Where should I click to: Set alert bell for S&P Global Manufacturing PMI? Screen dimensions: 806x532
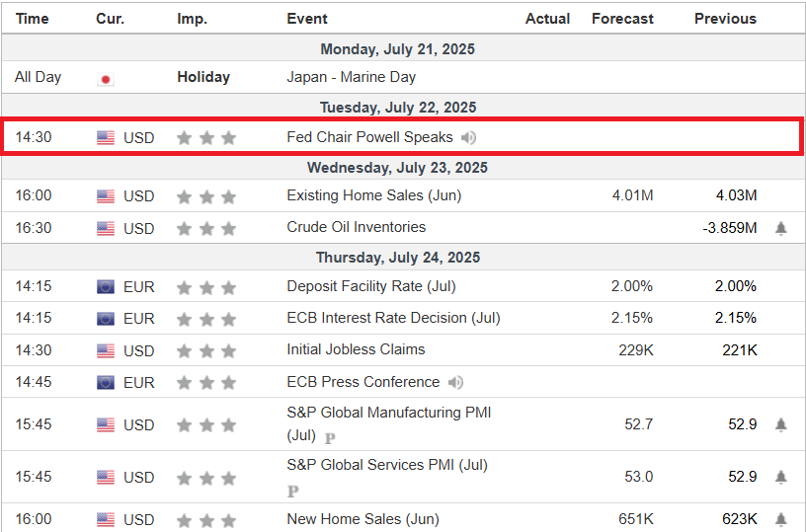(x=780, y=424)
